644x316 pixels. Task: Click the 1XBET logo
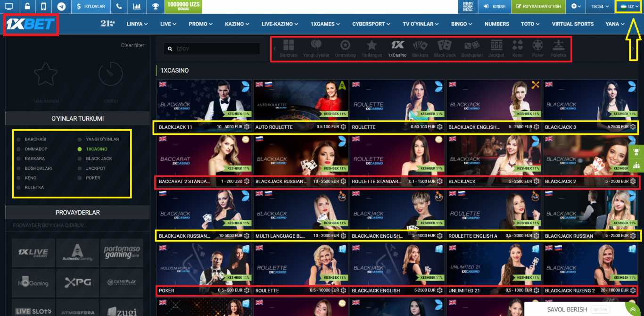31,24
